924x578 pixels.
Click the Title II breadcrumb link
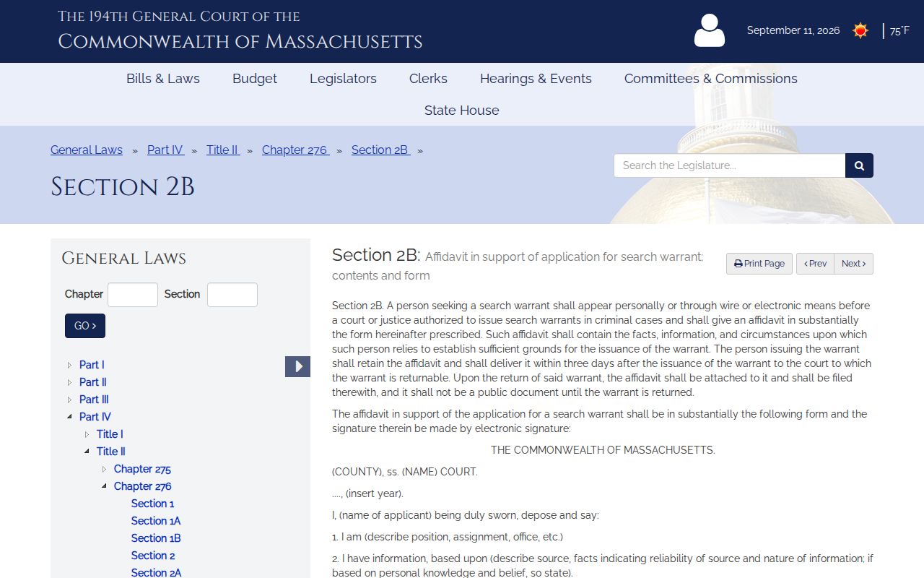coord(223,150)
